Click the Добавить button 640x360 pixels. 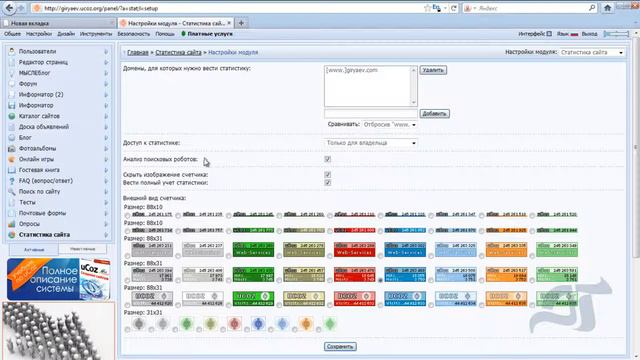coord(434,113)
